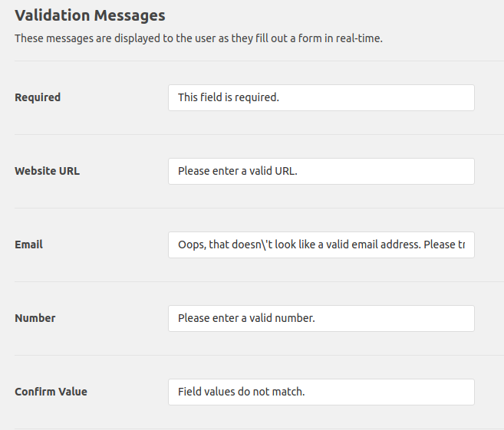Click the "Field values do not match." text
This screenshot has height=430, width=504.
click(x=241, y=392)
